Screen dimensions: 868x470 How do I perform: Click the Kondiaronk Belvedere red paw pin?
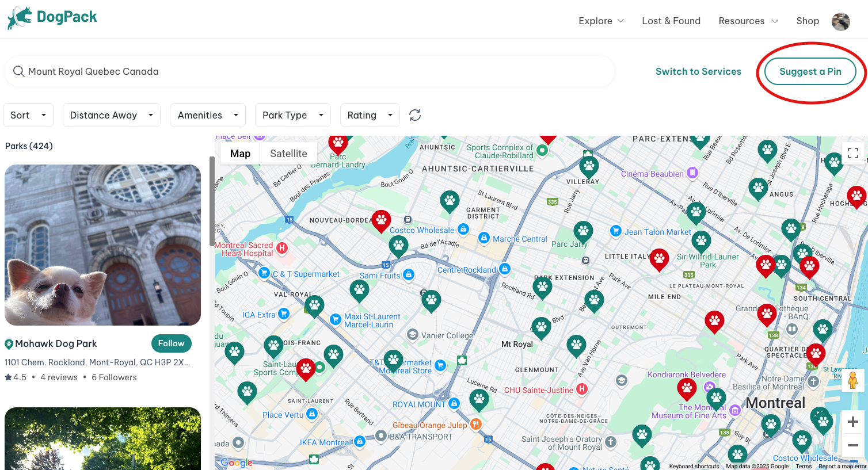click(x=686, y=388)
